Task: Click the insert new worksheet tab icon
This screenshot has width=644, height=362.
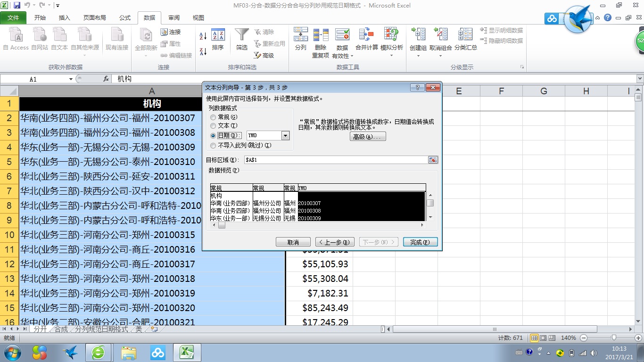Action: click(154, 329)
